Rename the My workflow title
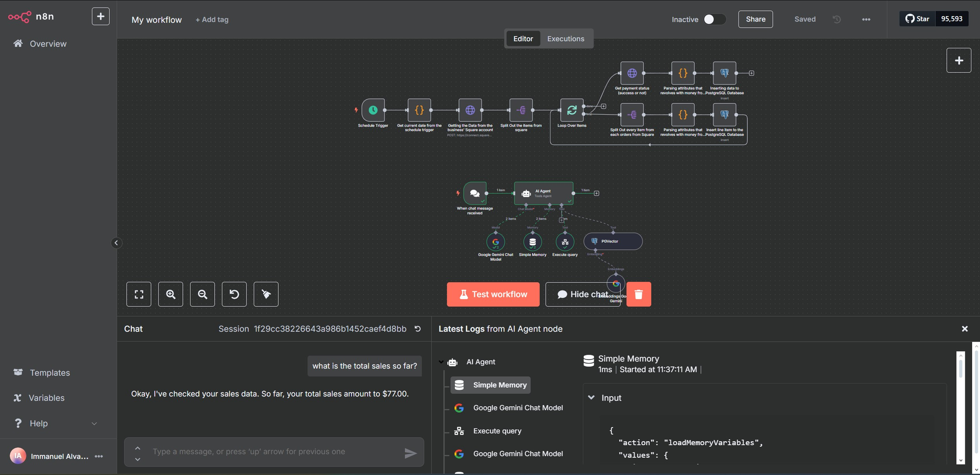Screen dimensions: 980x475 (157, 20)
